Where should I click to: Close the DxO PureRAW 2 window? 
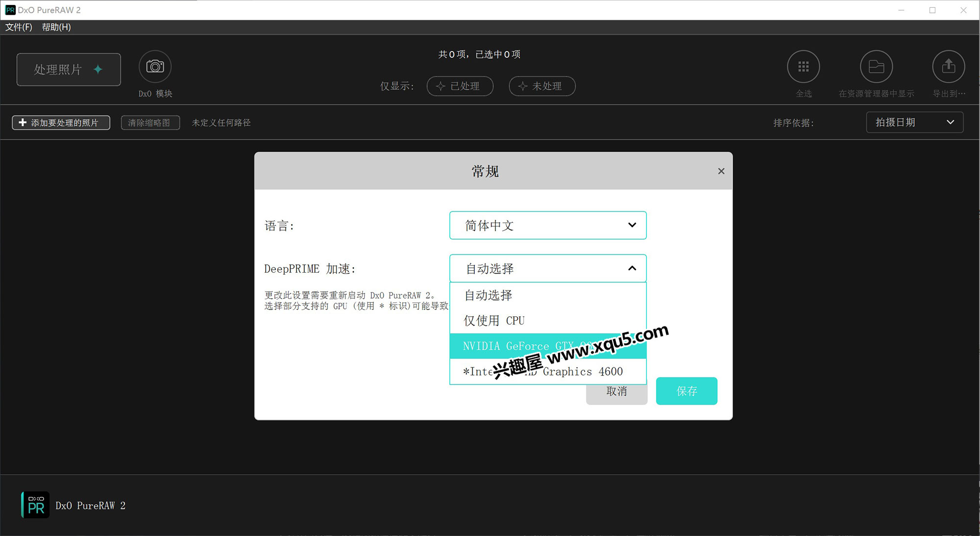click(x=963, y=10)
